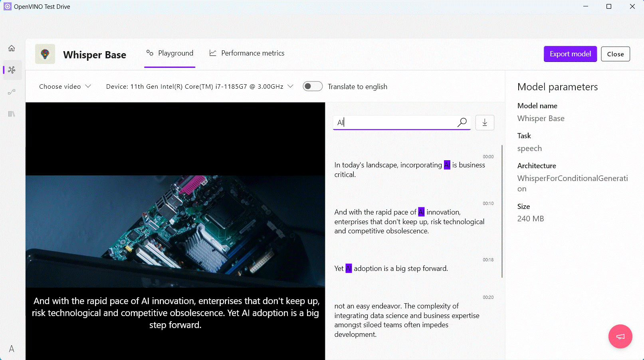
Task: Type in the transcript search field
Action: (x=395, y=123)
